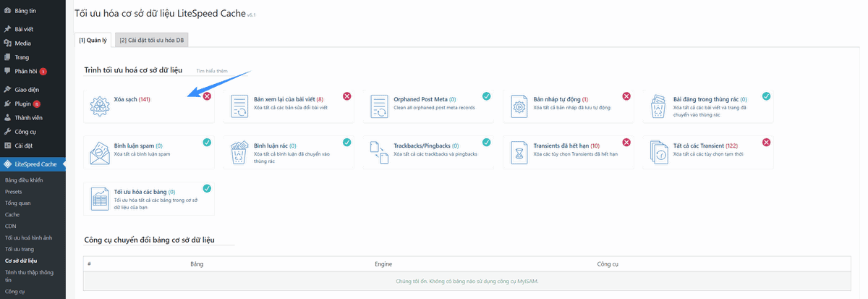Click the Plugin sidebar icon
This screenshot has height=299, width=868.
click(7, 104)
